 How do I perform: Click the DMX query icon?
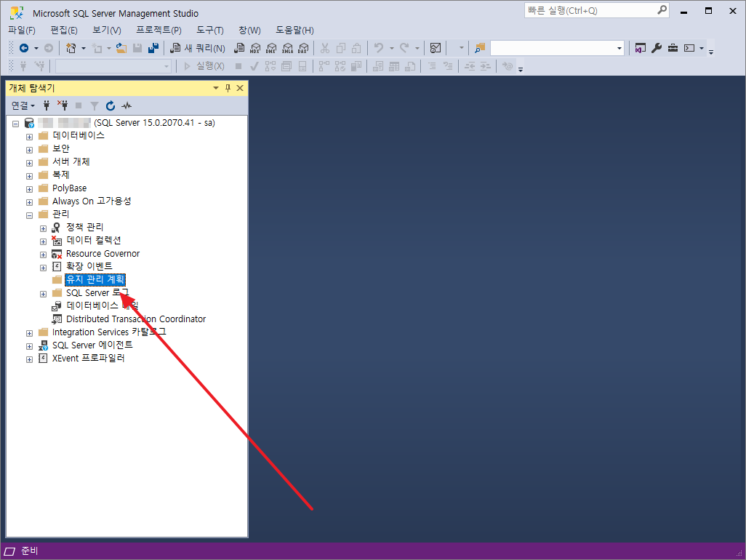point(271,48)
